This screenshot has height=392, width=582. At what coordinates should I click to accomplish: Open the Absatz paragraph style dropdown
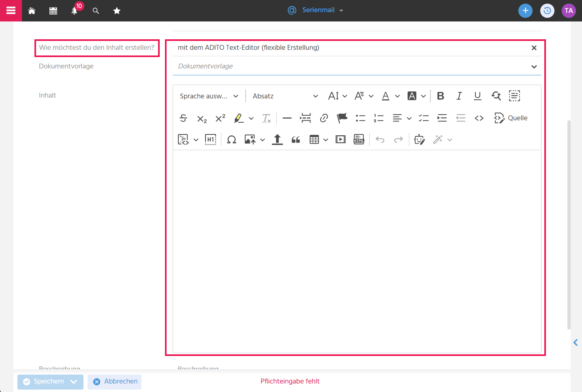(x=285, y=96)
